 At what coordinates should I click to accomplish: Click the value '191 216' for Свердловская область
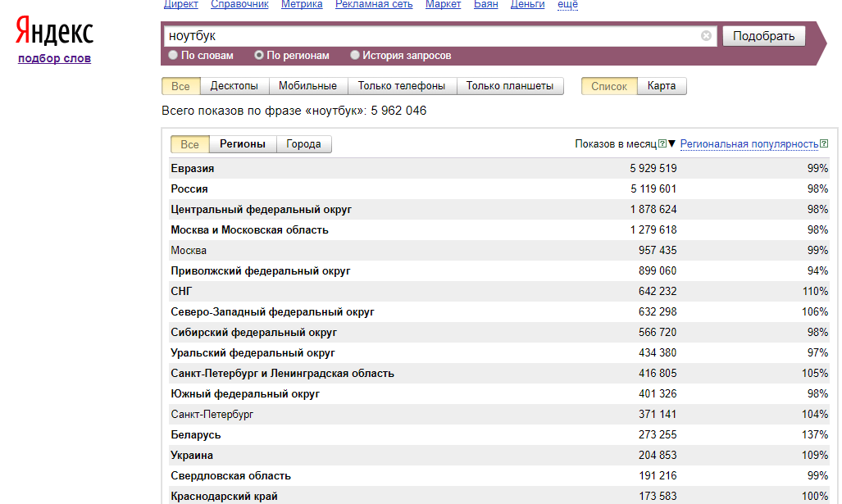(658, 475)
